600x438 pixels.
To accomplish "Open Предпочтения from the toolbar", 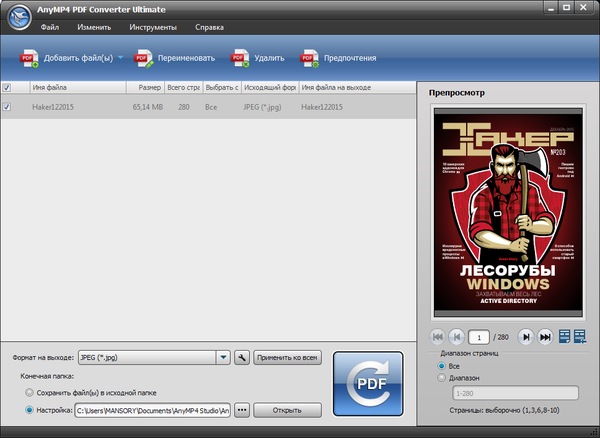I will click(x=311, y=57).
